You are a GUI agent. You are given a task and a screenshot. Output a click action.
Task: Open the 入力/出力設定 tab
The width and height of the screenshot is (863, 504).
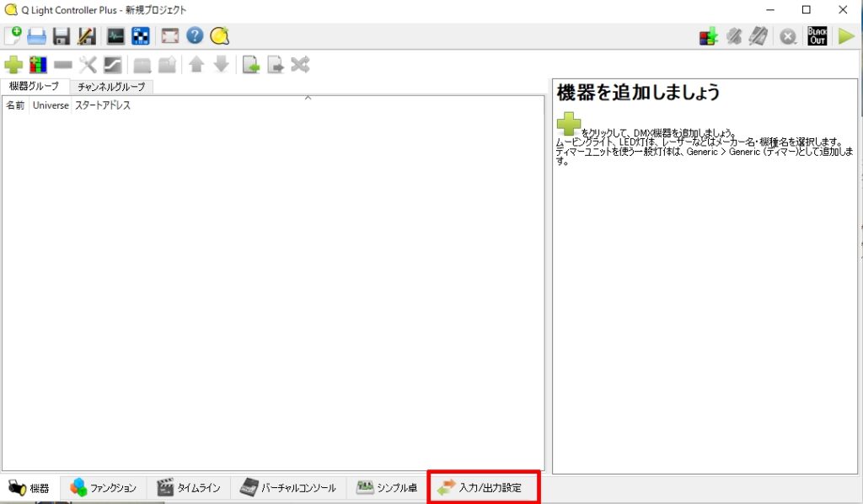click(x=484, y=487)
